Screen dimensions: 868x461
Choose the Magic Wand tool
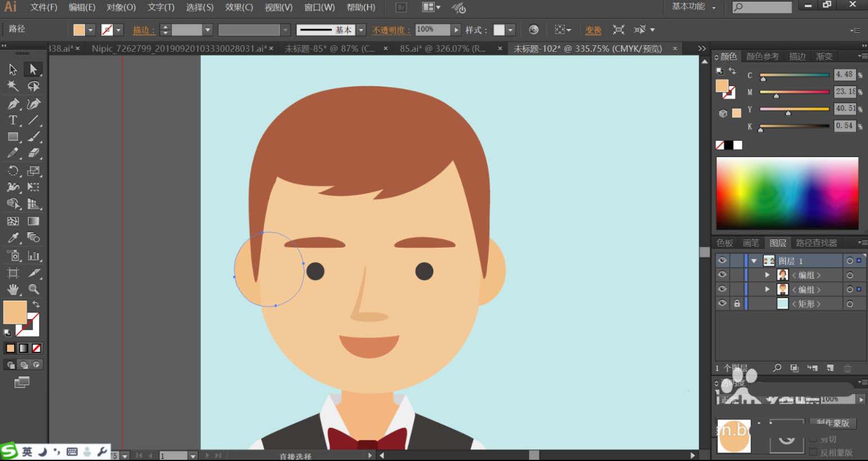coord(12,86)
